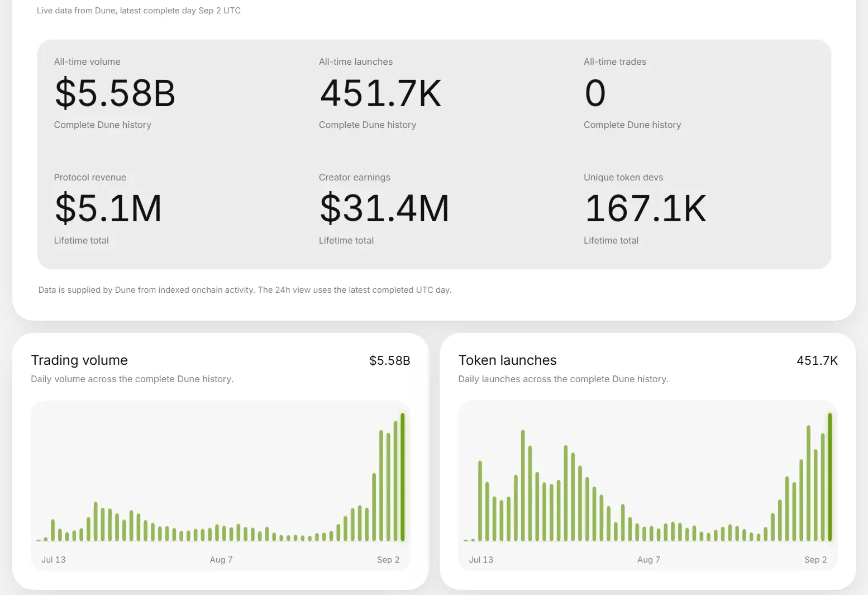Click Lifetime total under Protocol revenue
This screenshot has width=868, height=595.
coord(82,241)
